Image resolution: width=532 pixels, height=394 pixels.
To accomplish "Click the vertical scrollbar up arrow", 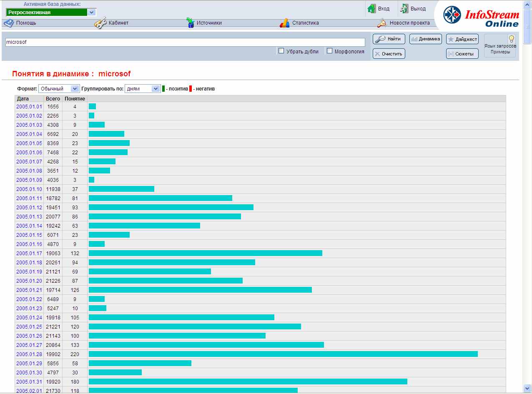I will pyautogui.click(x=528, y=5).
